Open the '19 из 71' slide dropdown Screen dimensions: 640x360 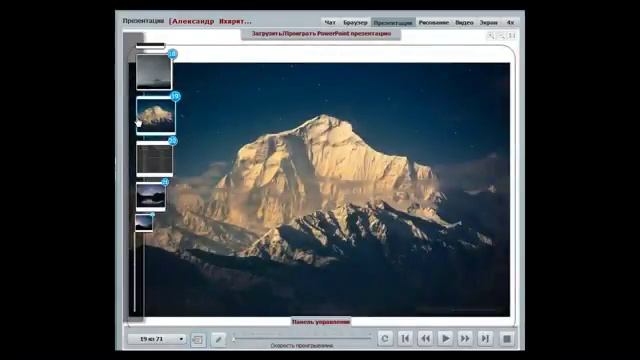tap(156, 339)
